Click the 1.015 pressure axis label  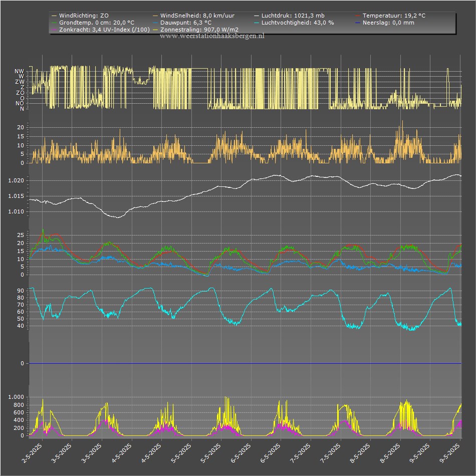(x=16, y=196)
